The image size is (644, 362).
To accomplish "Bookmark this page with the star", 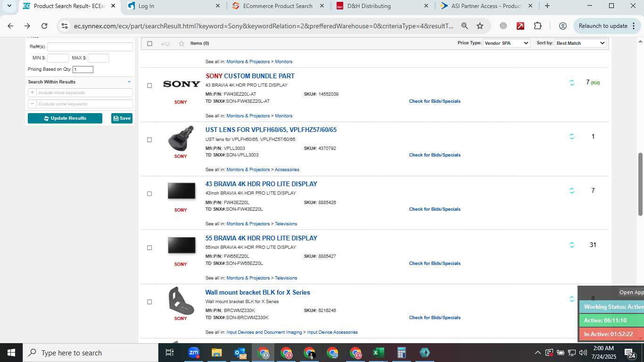I will 480,26.
